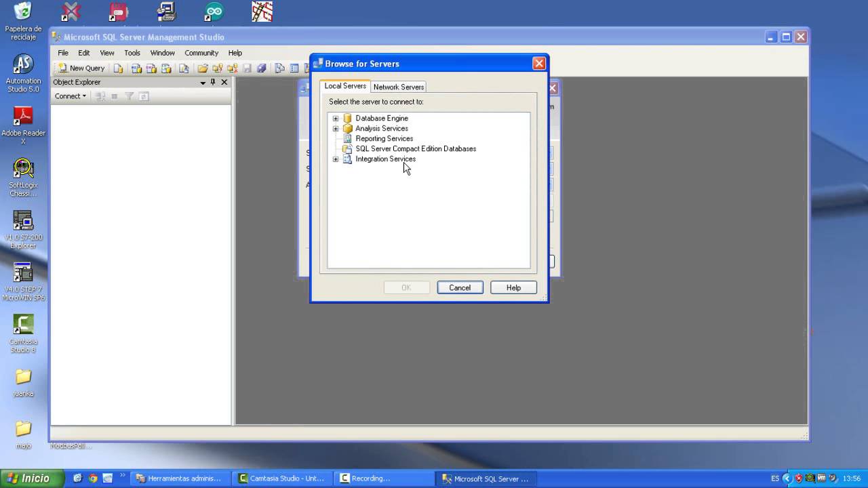This screenshot has height=488, width=868.
Task: Select Integration Services in the server list
Action: point(385,159)
